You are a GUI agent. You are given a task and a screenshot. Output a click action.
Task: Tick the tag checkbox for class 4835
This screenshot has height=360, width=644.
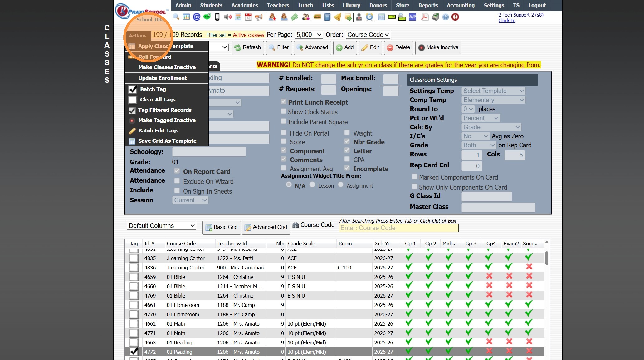coord(134,258)
